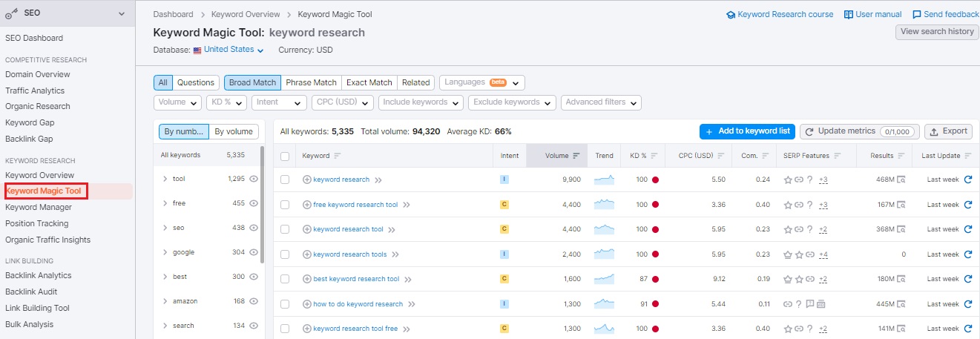Image resolution: width=980 pixels, height=339 pixels.
Task: Click Informational intent badge for 'keyword research'
Action: point(504,180)
